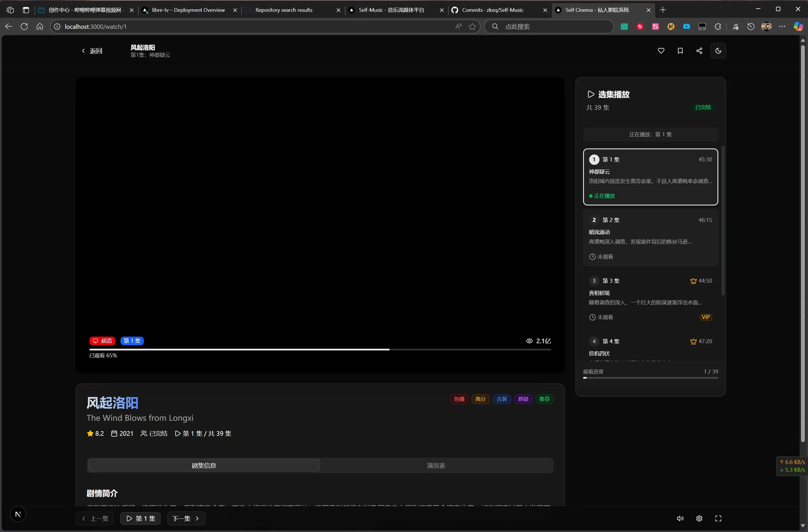Open the Commits zkeq/Self-Music browser tab

[x=492, y=10]
